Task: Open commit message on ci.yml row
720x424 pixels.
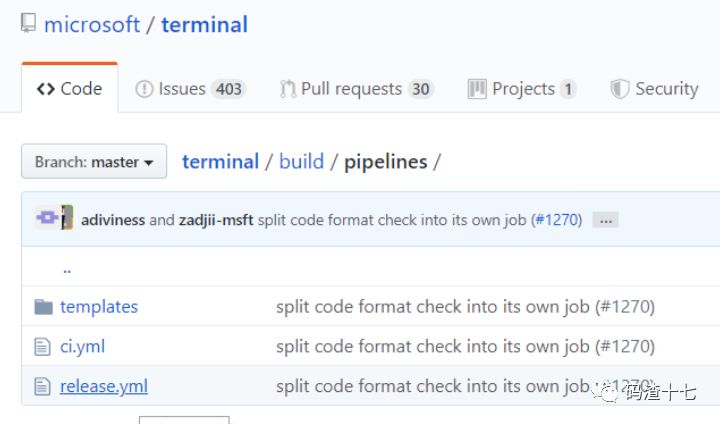Action: 465,346
